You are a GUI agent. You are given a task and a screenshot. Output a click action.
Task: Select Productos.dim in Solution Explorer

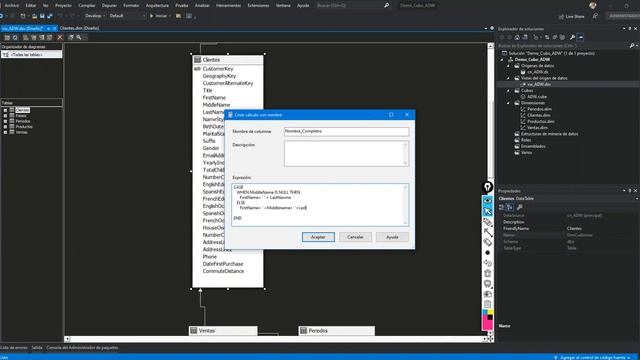click(541, 122)
